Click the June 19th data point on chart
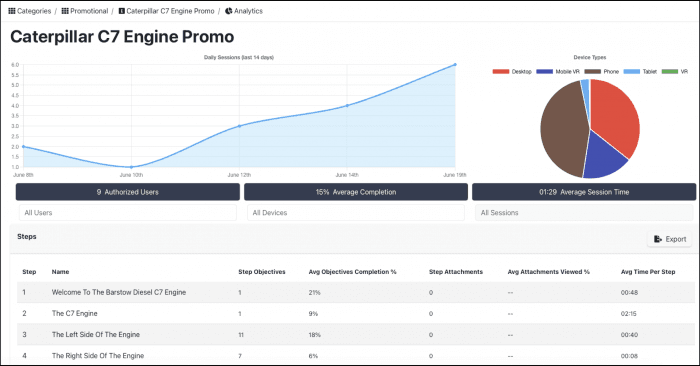This screenshot has width=700, height=366. (x=455, y=65)
